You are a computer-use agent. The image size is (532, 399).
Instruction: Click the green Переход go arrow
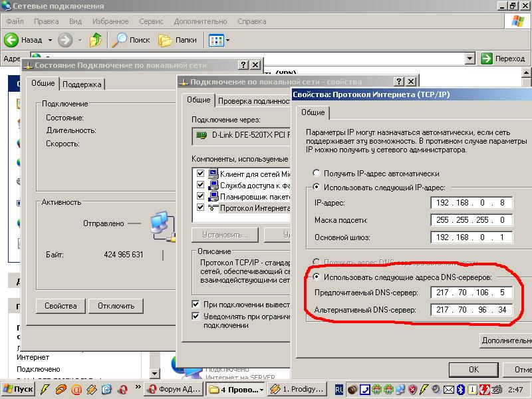pos(487,59)
